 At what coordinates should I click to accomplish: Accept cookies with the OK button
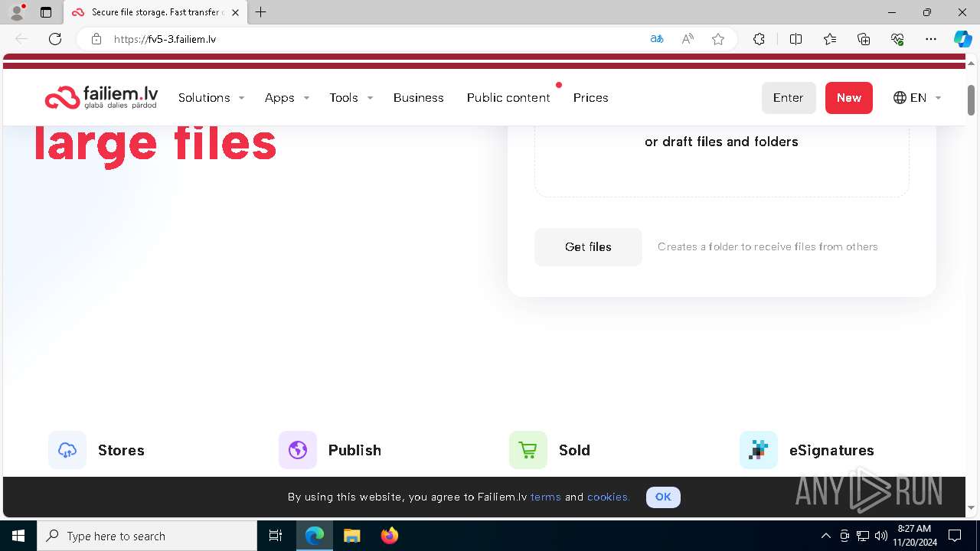[x=663, y=497]
